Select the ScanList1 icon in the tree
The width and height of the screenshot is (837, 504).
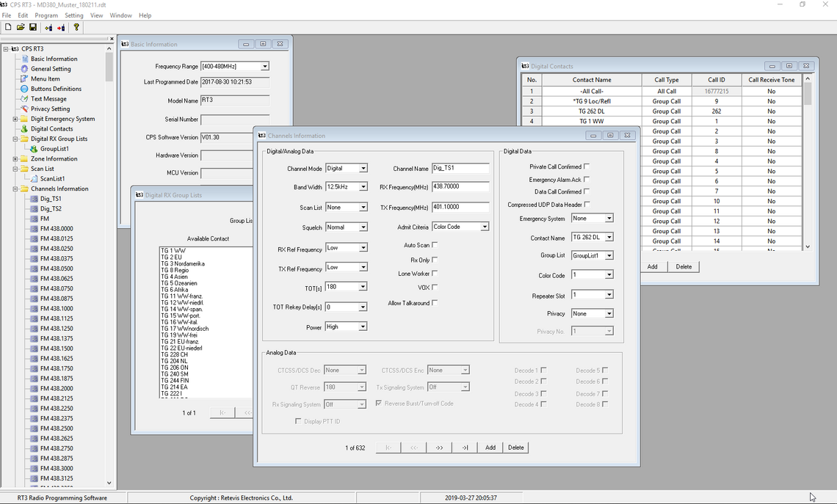click(x=35, y=179)
